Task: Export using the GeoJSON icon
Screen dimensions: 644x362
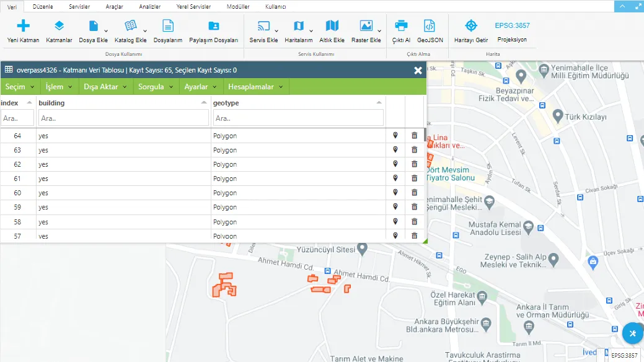Action: point(430,26)
